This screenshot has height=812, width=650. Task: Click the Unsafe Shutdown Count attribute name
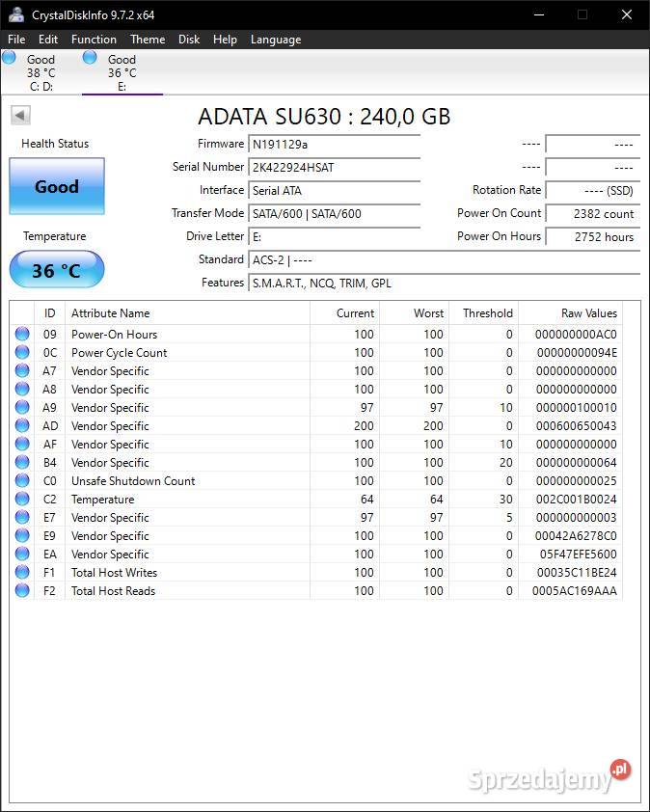[x=133, y=481]
